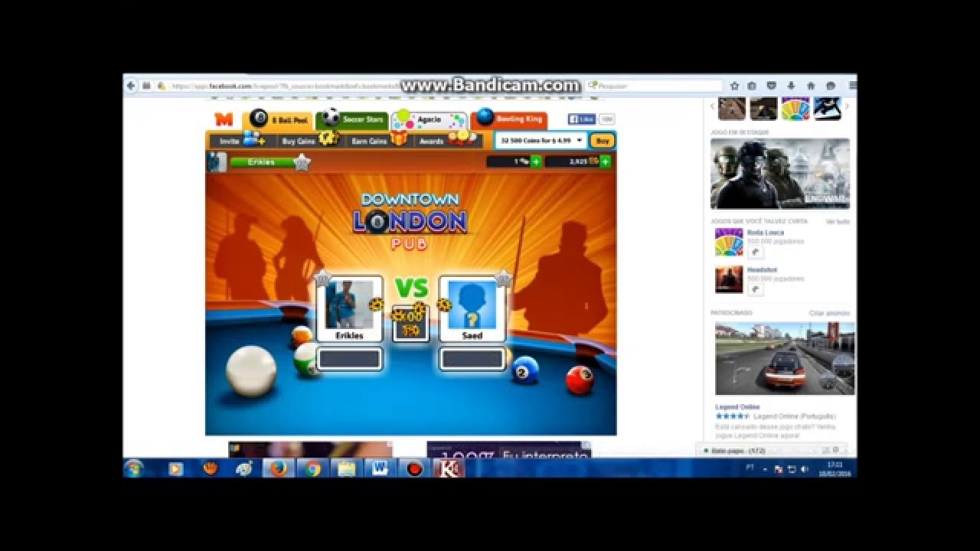Open the media player taskbar icon
The height and width of the screenshot is (551, 980).
[x=175, y=468]
